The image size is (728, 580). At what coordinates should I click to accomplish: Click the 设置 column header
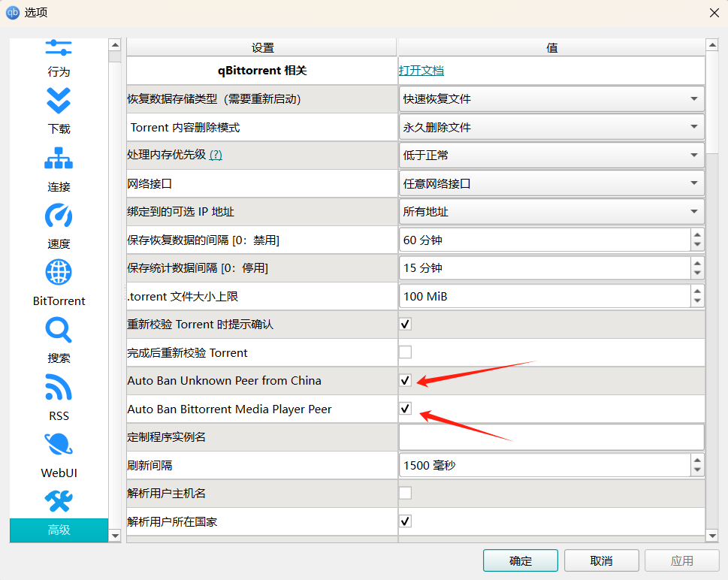262,47
